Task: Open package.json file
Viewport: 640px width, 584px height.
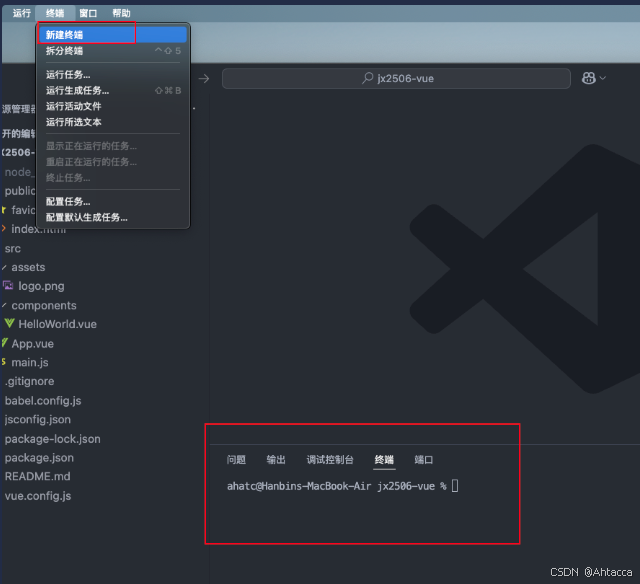Action: tap(39, 458)
